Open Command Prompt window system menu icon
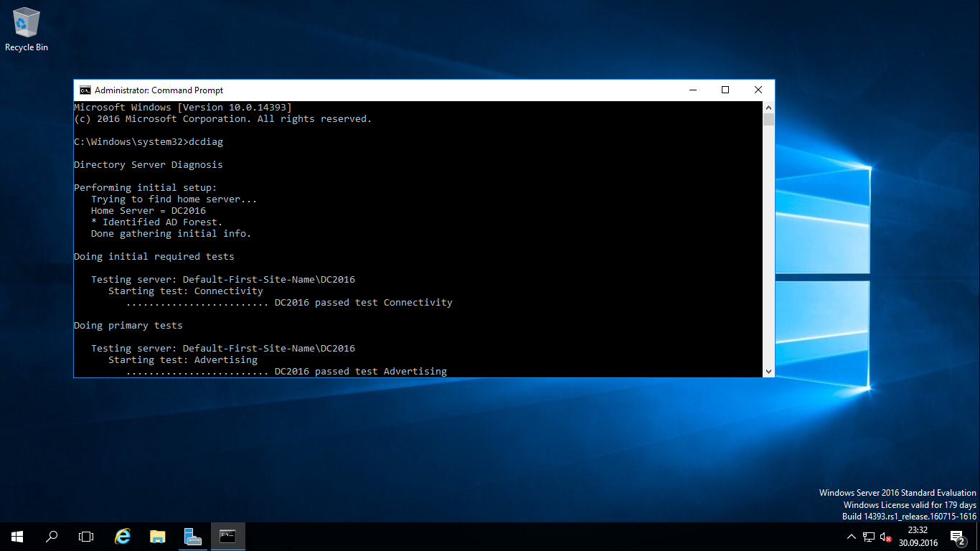980x551 pixels. coord(85,90)
